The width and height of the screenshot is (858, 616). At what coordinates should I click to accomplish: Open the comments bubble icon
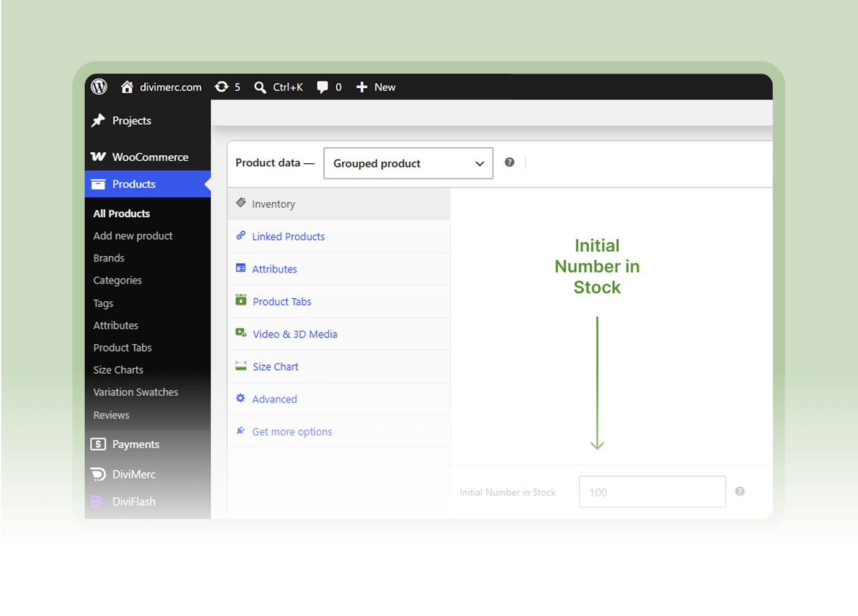(322, 87)
